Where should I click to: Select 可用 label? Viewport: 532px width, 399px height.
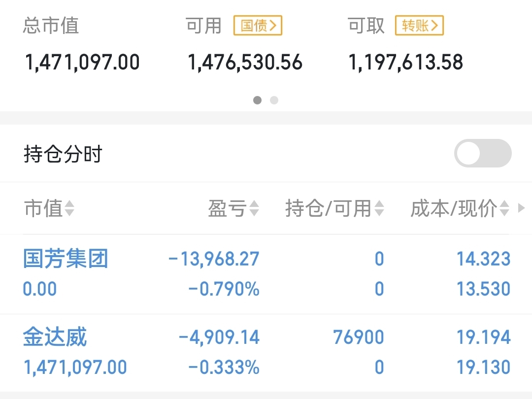pyautogui.click(x=203, y=26)
